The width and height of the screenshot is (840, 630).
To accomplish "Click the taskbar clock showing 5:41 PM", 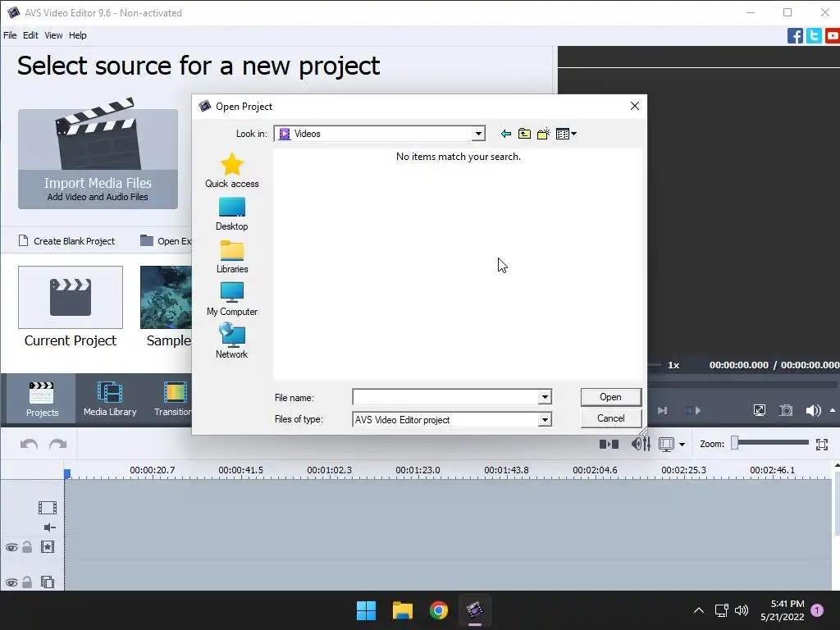I will (x=782, y=610).
